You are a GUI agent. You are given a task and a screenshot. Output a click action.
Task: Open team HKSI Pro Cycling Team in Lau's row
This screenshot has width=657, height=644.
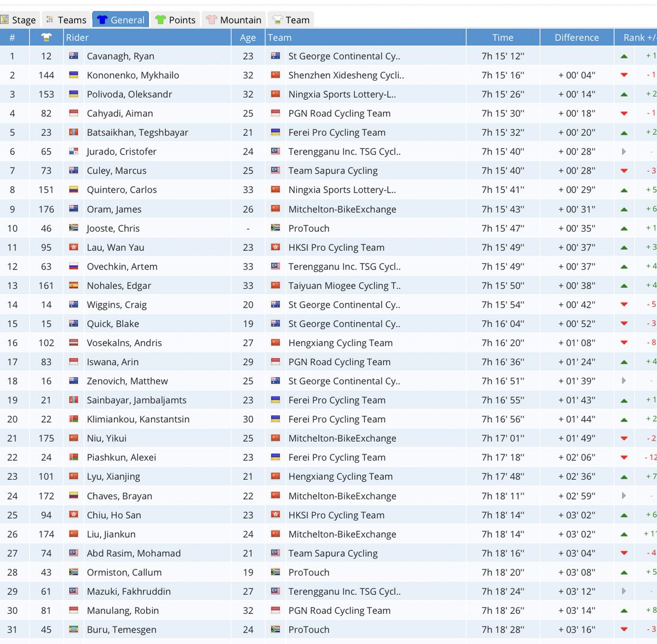click(x=336, y=247)
